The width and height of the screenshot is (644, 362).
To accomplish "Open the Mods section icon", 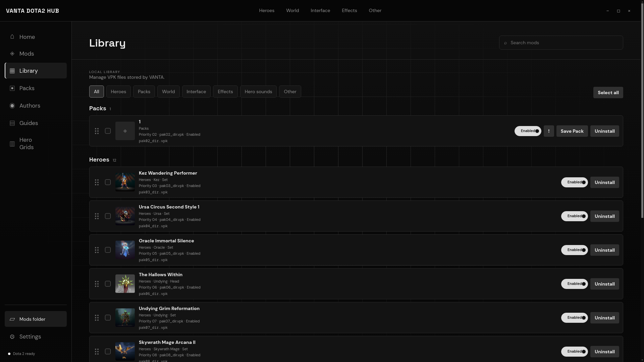I will point(12,54).
